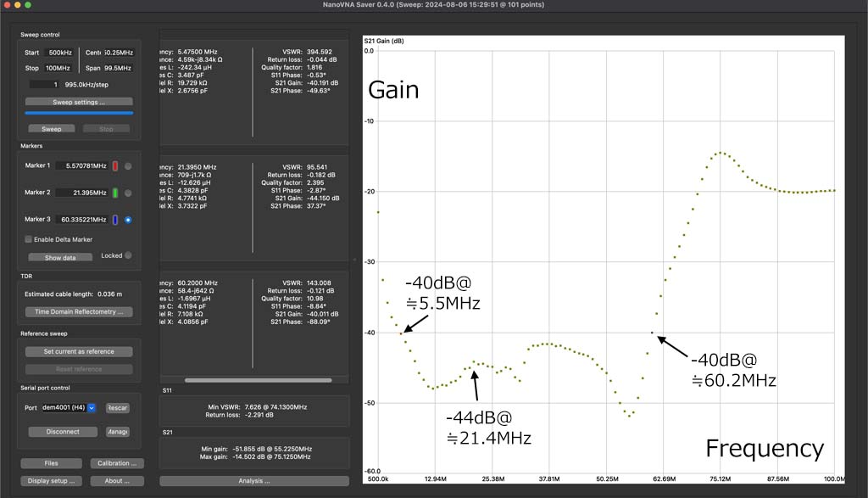Screen dimensions: 868x498
Task: Click the blue Marker 3 color swatch
Action: [x=114, y=220]
